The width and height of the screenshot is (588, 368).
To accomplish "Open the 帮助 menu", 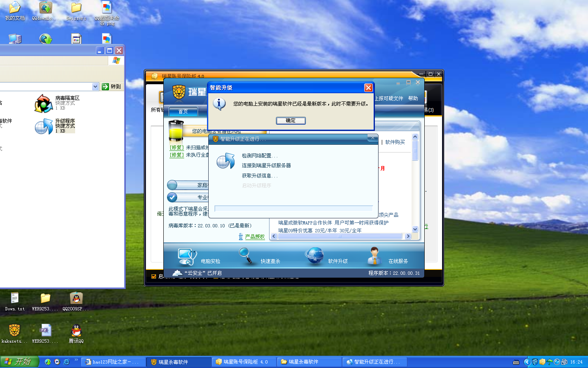I will pos(413,99).
